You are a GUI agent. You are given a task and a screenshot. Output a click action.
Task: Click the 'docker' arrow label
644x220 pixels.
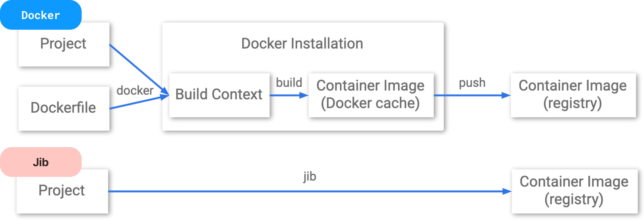[135, 90]
